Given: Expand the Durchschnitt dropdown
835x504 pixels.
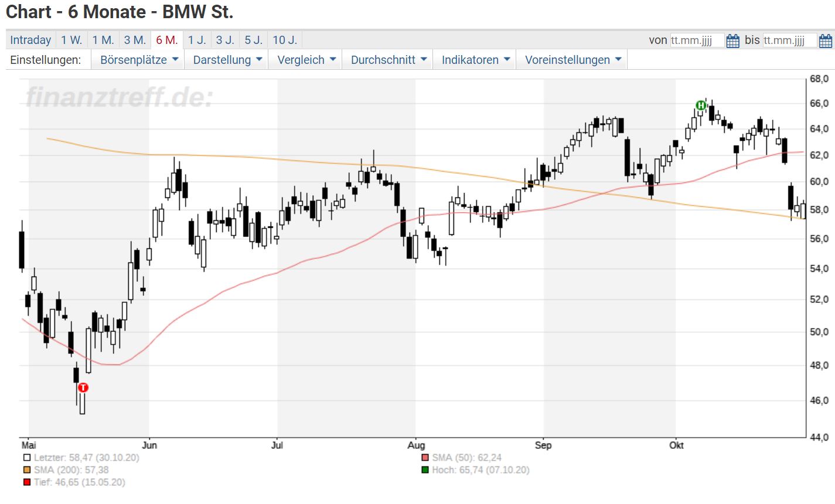Looking at the screenshot, I should pyautogui.click(x=388, y=60).
